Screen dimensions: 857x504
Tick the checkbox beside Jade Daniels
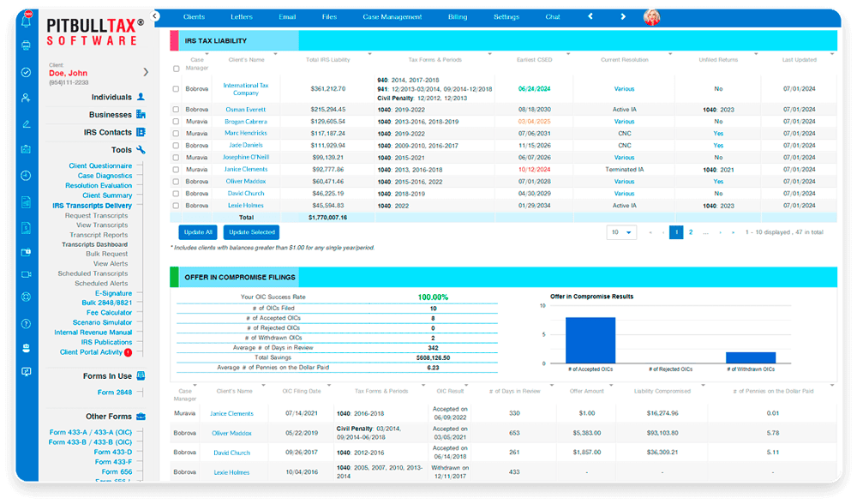tap(176, 145)
